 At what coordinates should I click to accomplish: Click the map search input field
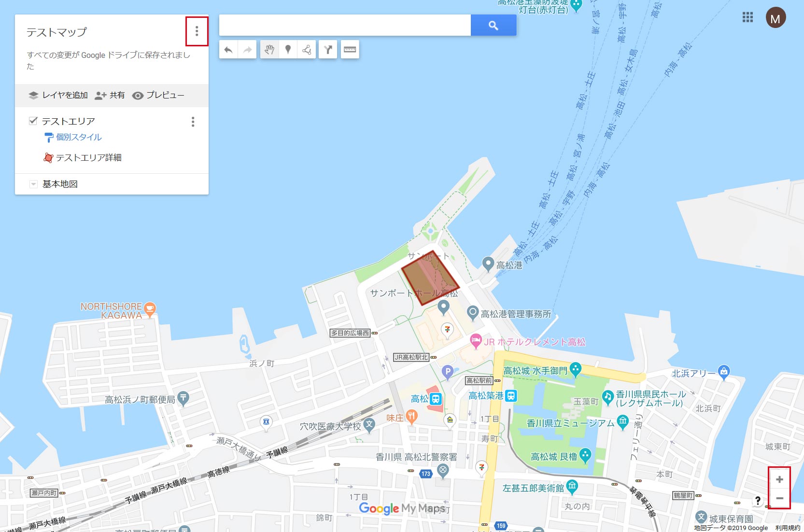click(345, 25)
